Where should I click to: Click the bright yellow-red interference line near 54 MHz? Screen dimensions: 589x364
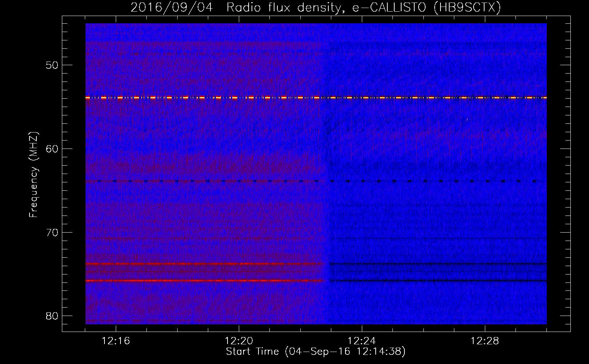(316, 98)
